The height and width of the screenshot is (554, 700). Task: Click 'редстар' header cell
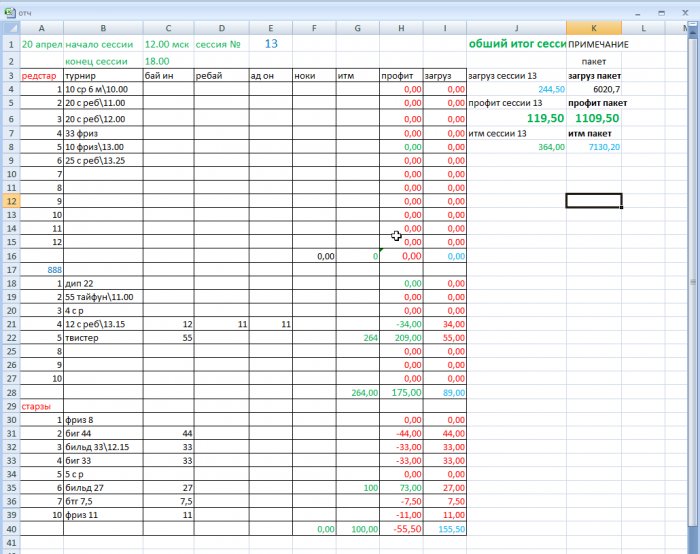click(x=42, y=76)
